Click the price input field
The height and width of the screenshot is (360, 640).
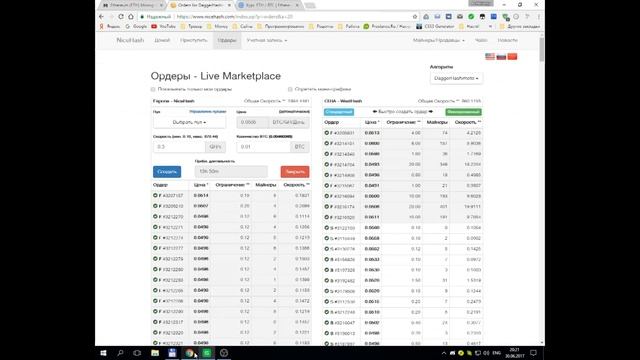253,122
